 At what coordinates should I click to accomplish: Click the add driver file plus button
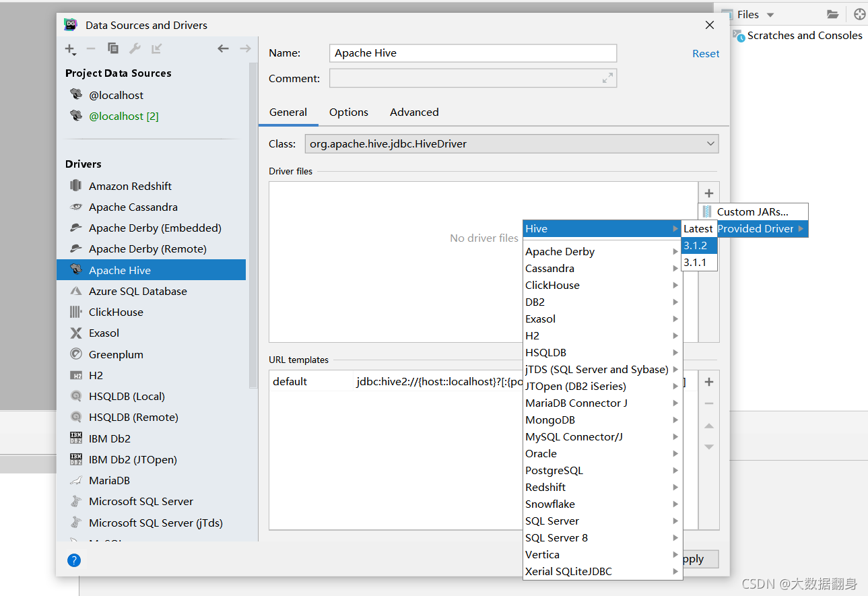[x=708, y=193]
